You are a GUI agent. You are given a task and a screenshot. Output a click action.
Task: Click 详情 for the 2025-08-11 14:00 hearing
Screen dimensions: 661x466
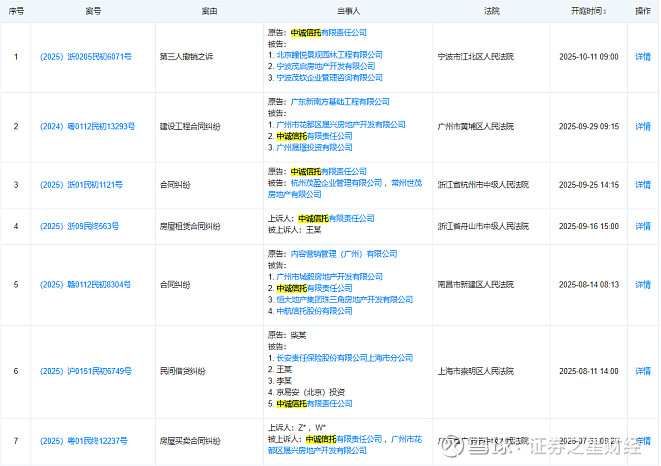click(x=643, y=371)
